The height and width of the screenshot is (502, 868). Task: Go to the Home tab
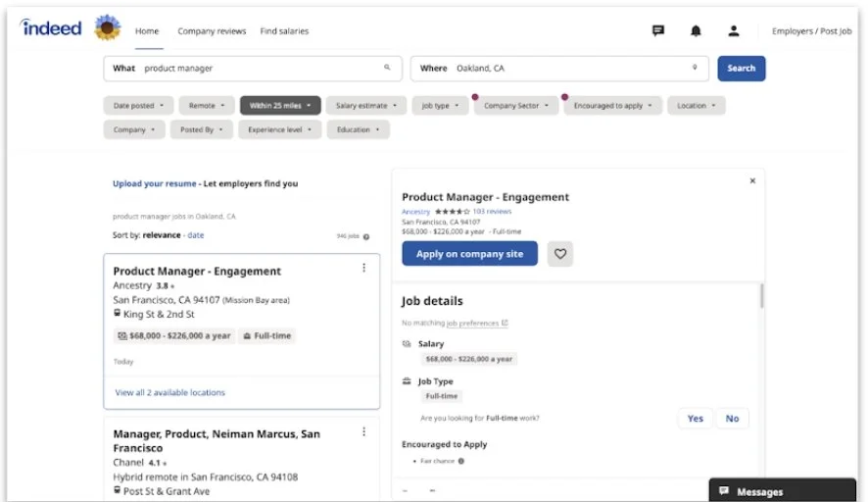point(147,31)
